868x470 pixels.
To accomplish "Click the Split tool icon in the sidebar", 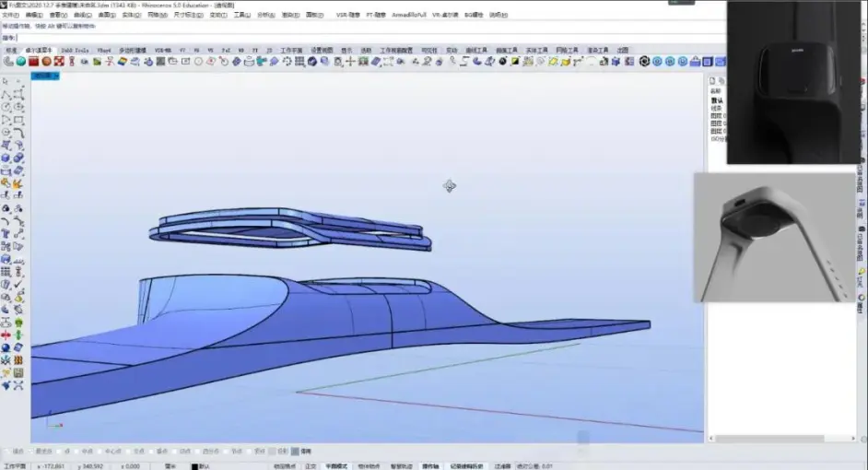I will (x=18, y=195).
